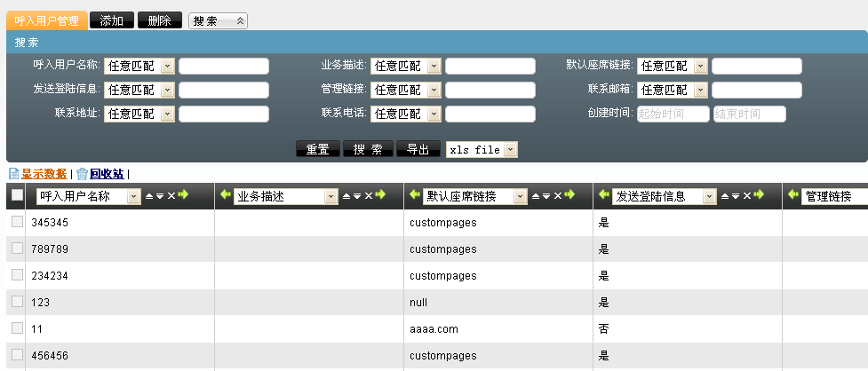868x371 pixels.
Task: Open the 显示数据 link
Action: tap(44, 174)
